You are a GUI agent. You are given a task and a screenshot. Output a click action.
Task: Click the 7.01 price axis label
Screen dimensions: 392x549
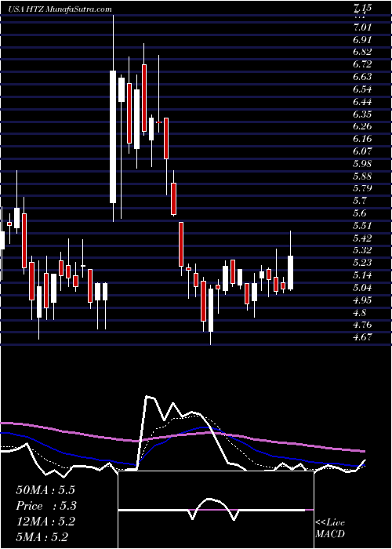[x=362, y=27]
